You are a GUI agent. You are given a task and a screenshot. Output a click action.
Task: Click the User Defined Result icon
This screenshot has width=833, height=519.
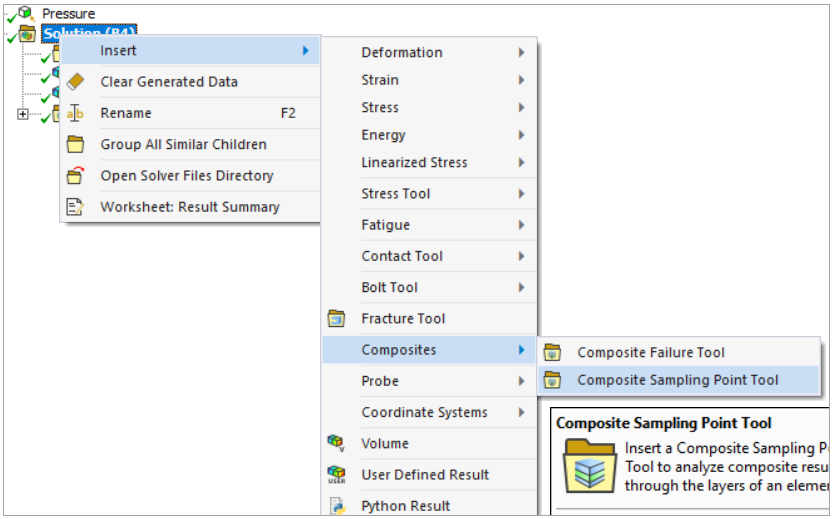coord(336,474)
